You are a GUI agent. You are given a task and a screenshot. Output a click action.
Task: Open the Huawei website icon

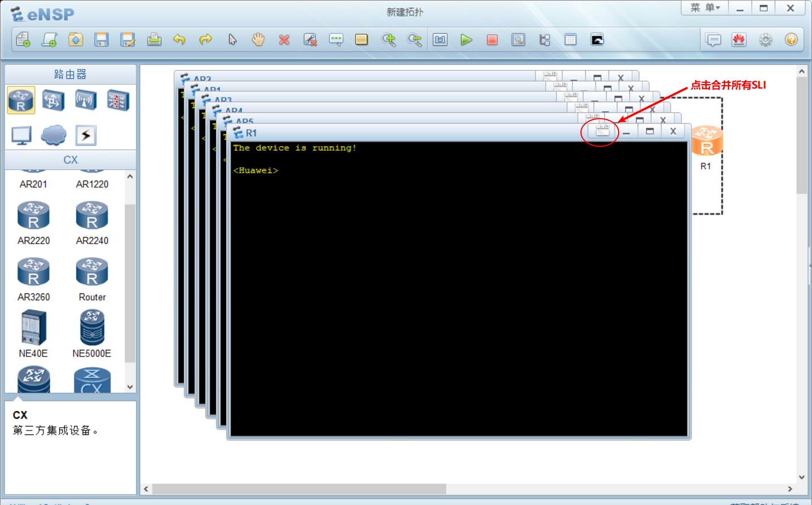click(x=739, y=39)
